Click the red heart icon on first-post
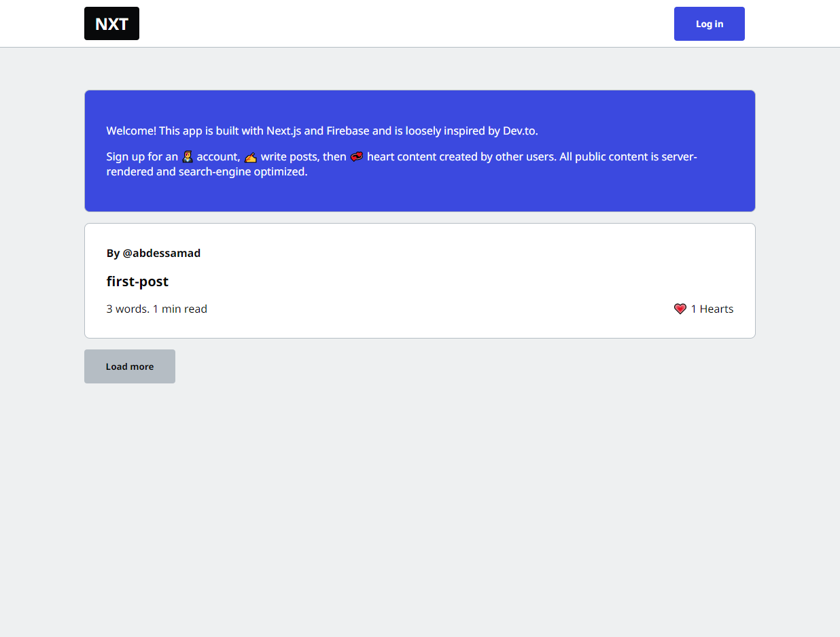 point(680,309)
